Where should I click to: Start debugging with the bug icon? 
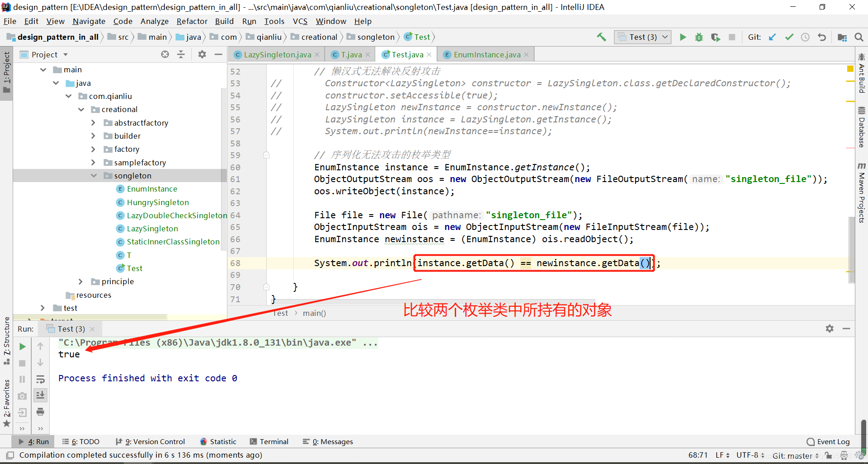pyautogui.click(x=699, y=37)
